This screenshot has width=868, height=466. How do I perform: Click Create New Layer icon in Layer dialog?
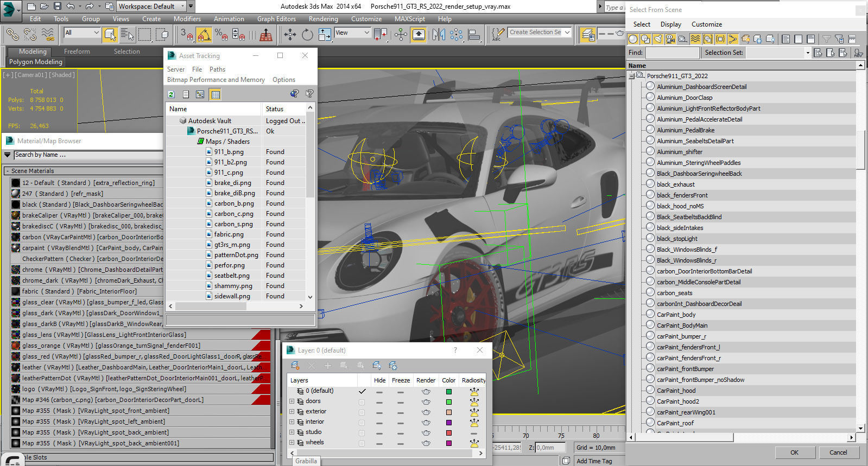click(295, 366)
